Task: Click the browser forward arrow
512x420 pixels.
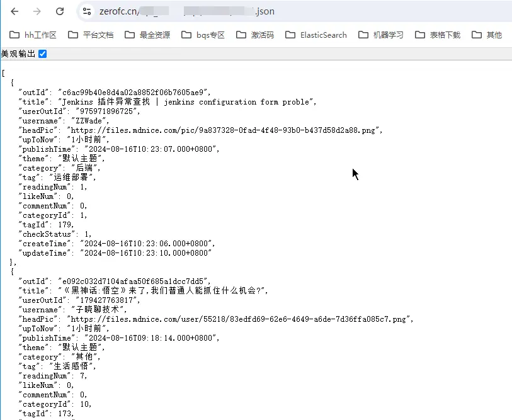Action: tap(37, 11)
